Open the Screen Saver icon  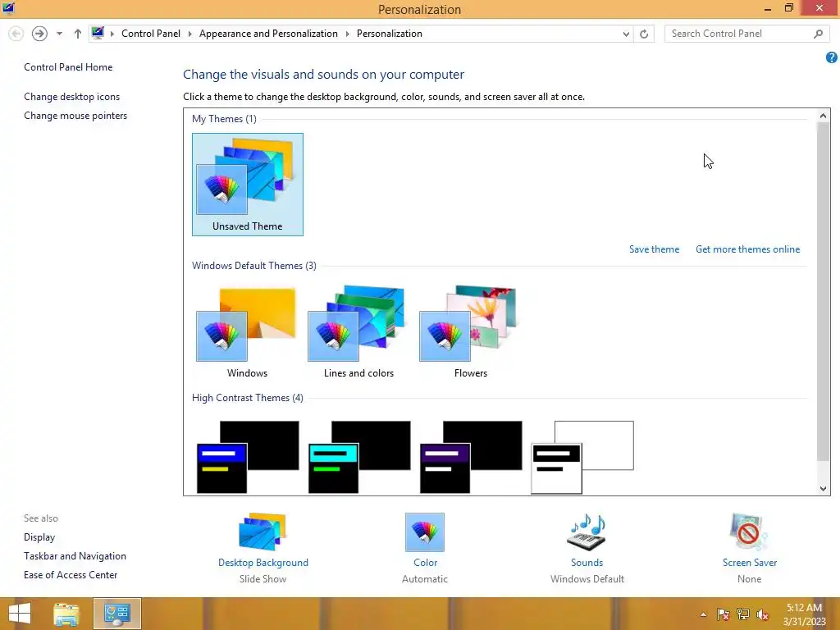[749, 532]
